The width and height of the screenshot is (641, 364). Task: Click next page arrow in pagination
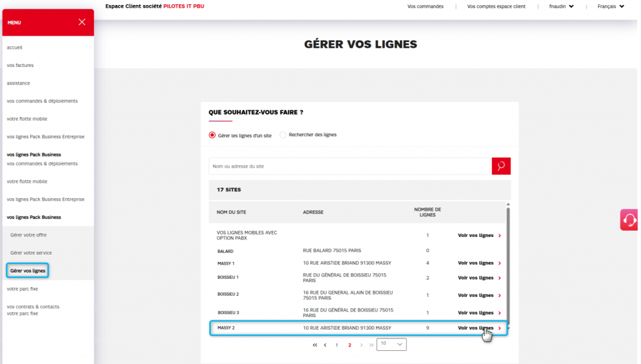click(361, 345)
